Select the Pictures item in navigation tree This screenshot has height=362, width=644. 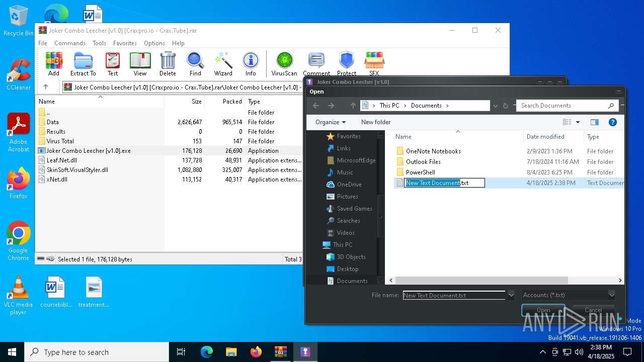[347, 197]
